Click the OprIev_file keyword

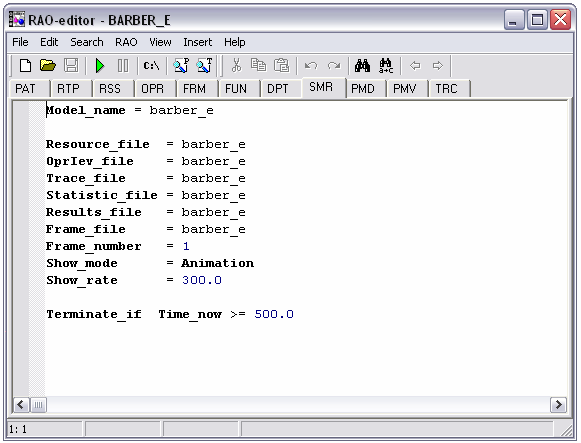click(x=90, y=161)
